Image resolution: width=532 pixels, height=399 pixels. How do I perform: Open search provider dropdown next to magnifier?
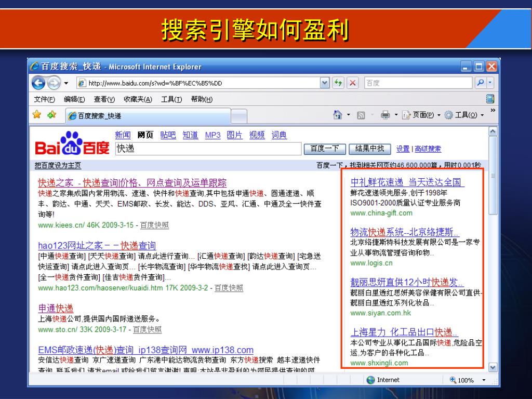pos(490,83)
